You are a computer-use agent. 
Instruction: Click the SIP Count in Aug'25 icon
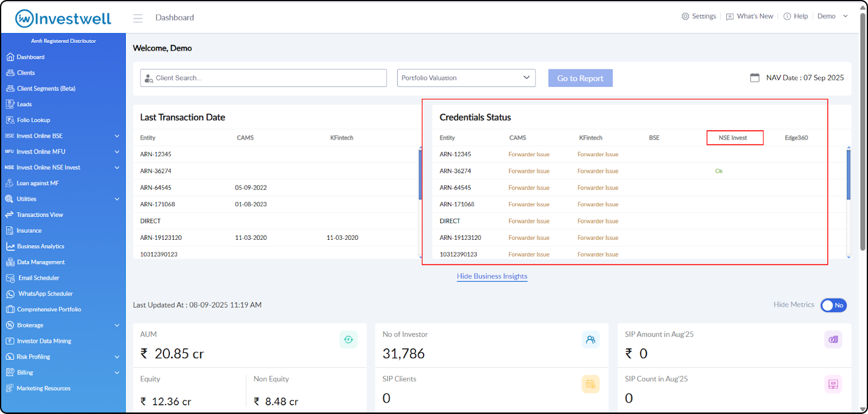tap(833, 384)
